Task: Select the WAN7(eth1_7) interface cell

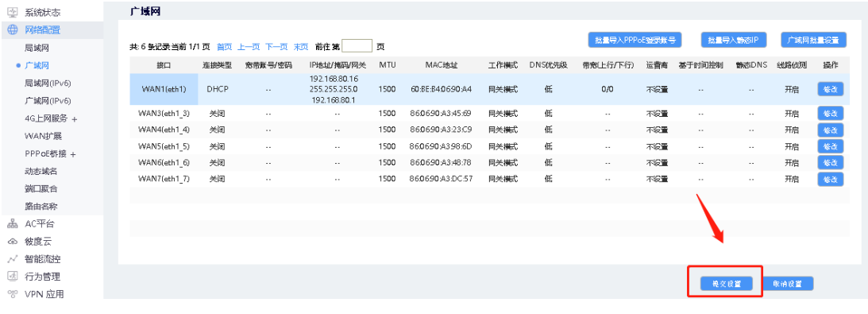Action: pyautogui.click(x=164, y=180)
